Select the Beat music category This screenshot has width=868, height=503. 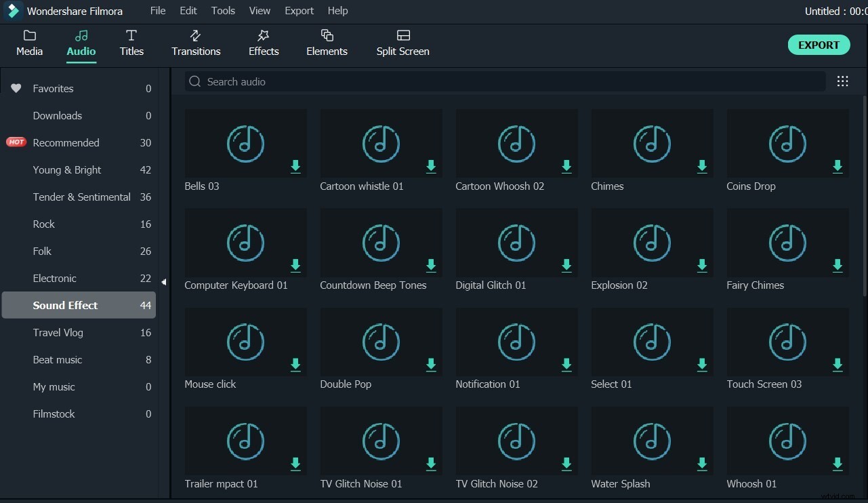click(58, 359)
